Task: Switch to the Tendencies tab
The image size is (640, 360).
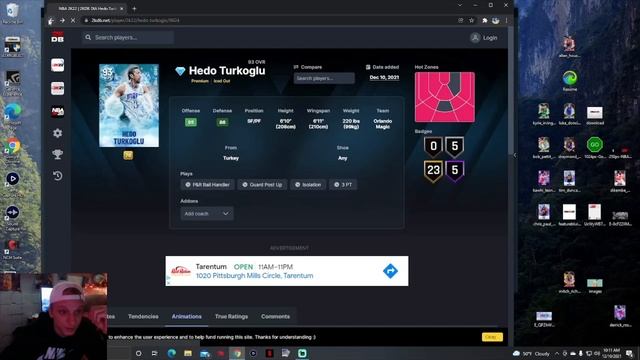Action: coord(143,316)
